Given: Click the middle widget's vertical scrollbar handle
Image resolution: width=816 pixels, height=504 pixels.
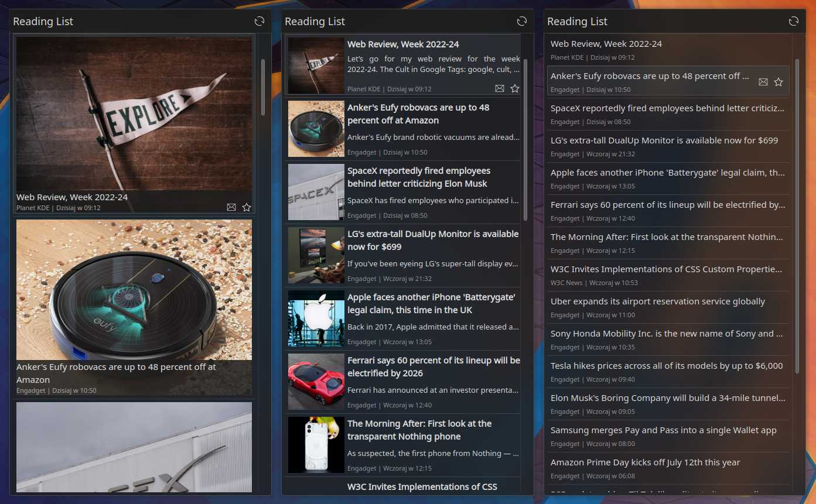Looking at the screenshot, I should coord(525,139).
